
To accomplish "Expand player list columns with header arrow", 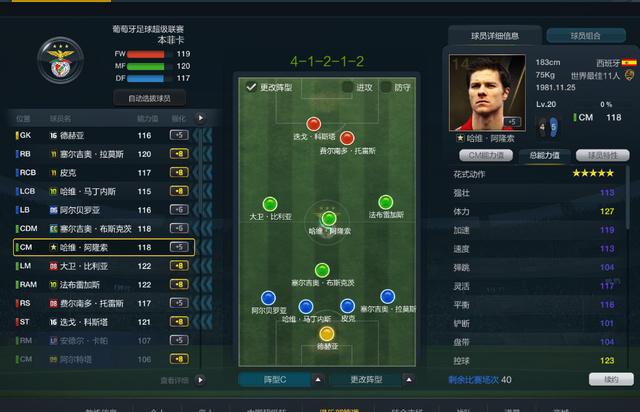I will [200, 118].
